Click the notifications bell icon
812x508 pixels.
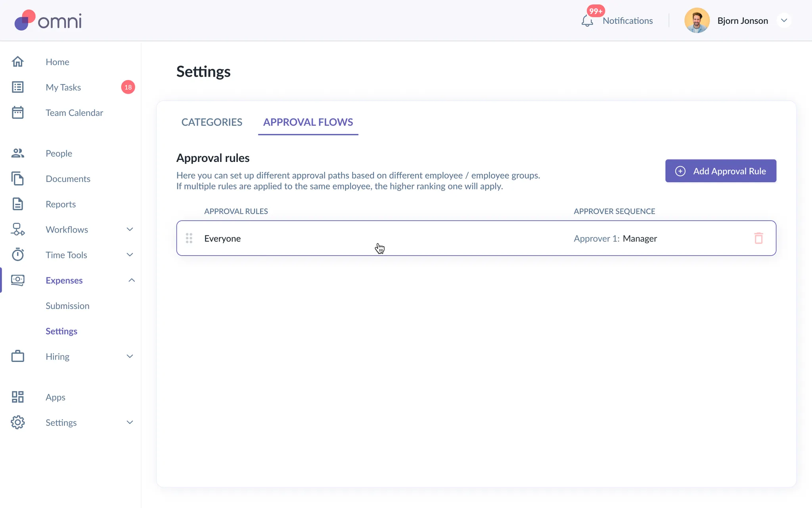coord(587,21)
